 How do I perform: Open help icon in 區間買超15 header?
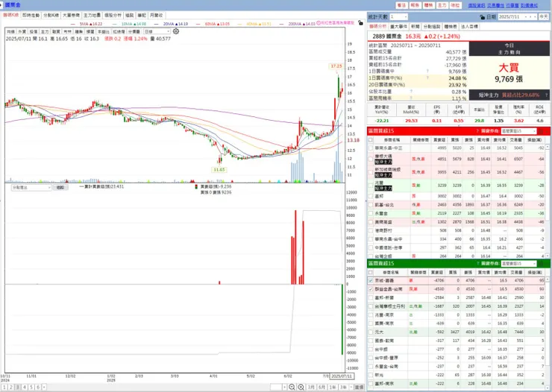coord(477,131)
